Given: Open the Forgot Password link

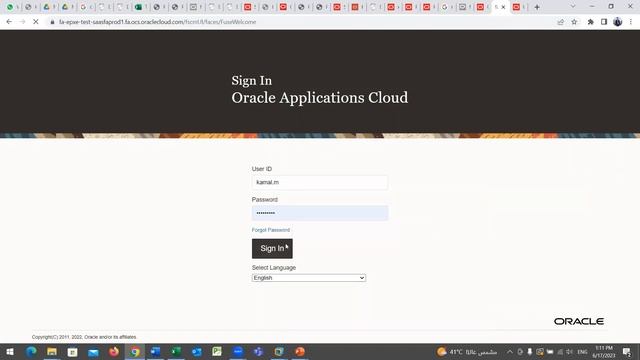Looking at the screenshot, I should [x=271, y=230].
